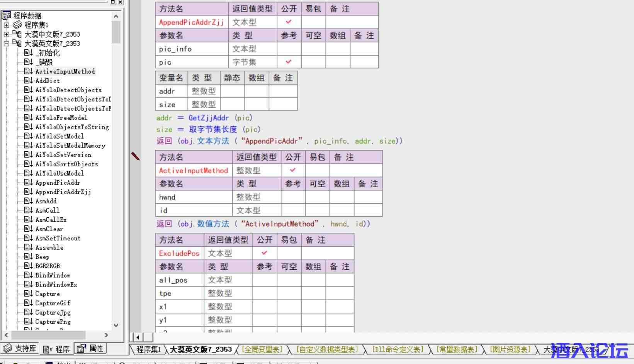The image size is (634, 364).
Task: Click the pencil marker in editor margin
Action: [x=135, y=156]
